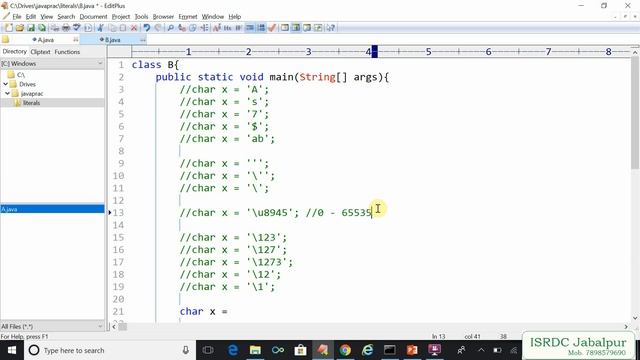Screen dimensions: 640x360
Task: Click the Save toolbar icon
Action: coord(31,28)
